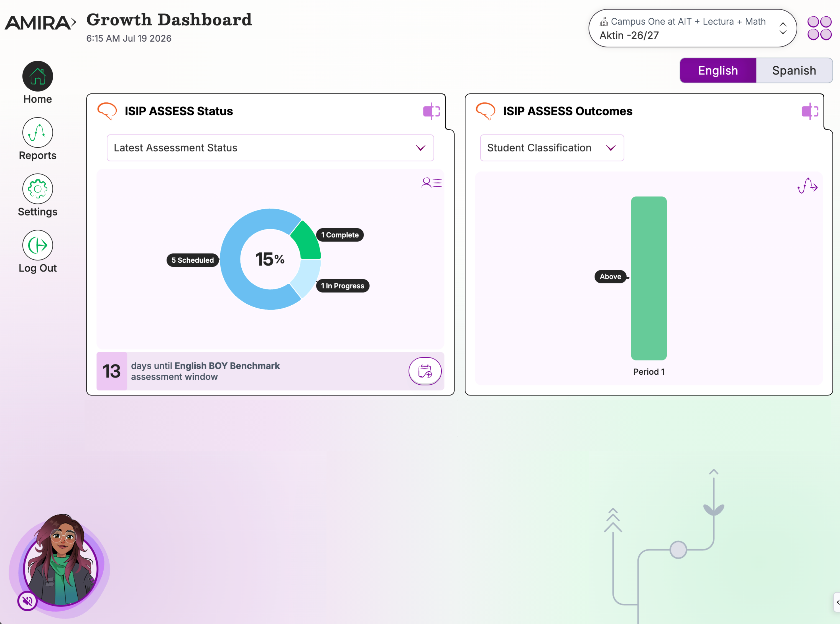Switch to the English language tab
Screen dimensions: 840x624
(718, 71)
